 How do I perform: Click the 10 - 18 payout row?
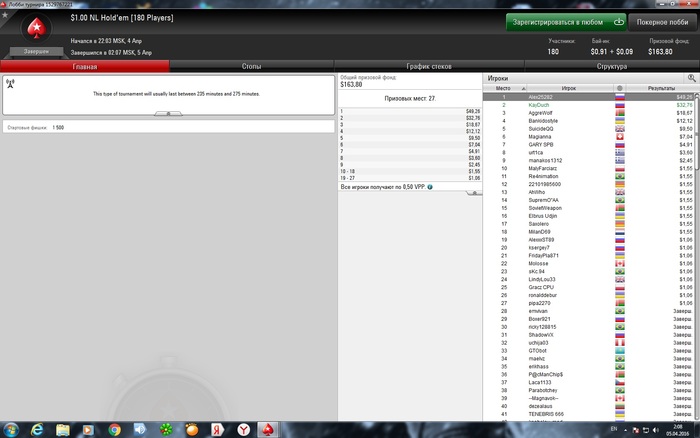click(410, 171)
